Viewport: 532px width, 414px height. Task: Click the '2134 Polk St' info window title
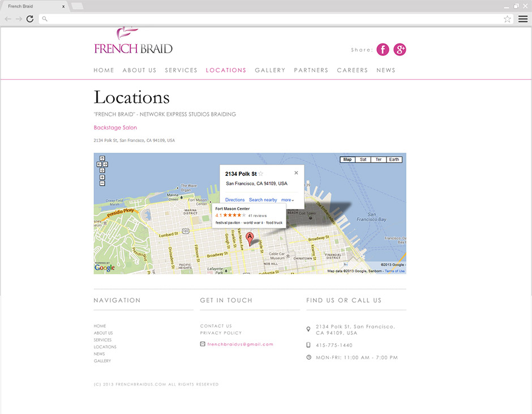pyautogui.click(x=241, y=174)
